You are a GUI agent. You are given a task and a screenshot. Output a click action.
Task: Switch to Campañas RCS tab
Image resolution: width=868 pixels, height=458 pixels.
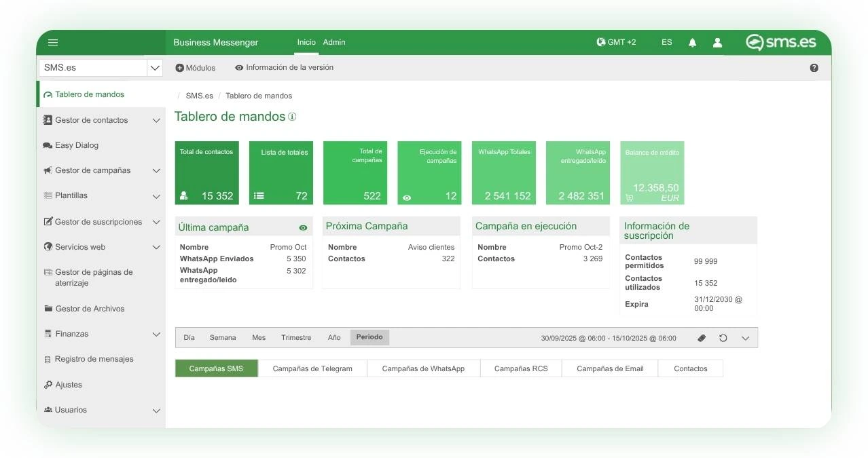pyautogui.click(x=521, y=368)
